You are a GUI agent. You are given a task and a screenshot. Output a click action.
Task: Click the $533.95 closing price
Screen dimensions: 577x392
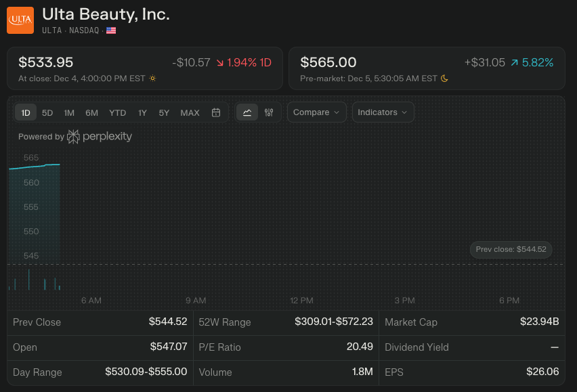46,62
